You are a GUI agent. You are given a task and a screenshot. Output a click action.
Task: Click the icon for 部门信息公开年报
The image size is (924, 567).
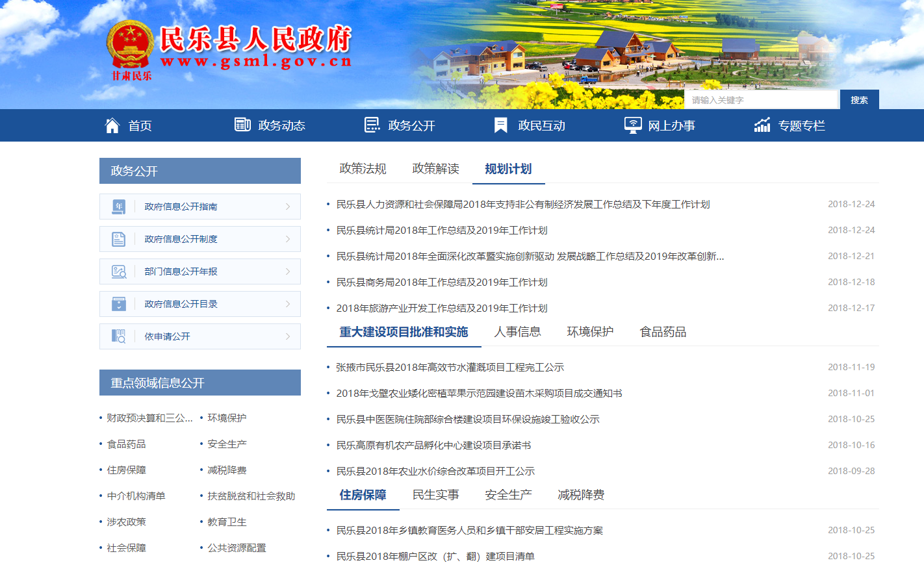click(118, 271)
